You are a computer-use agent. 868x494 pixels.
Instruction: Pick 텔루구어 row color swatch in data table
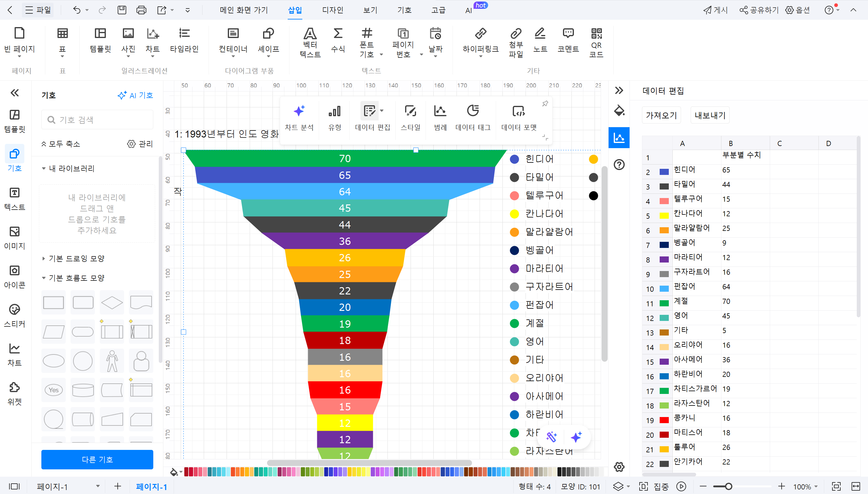click(x=664, y=201)
